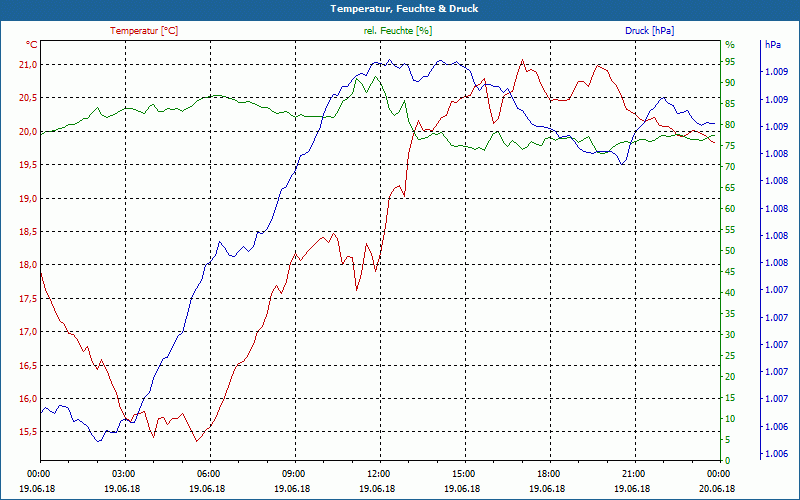The width and height of the screenshot is (800, 500).
Task: Click the "20,0" temperature axis value
Action: 28,132
